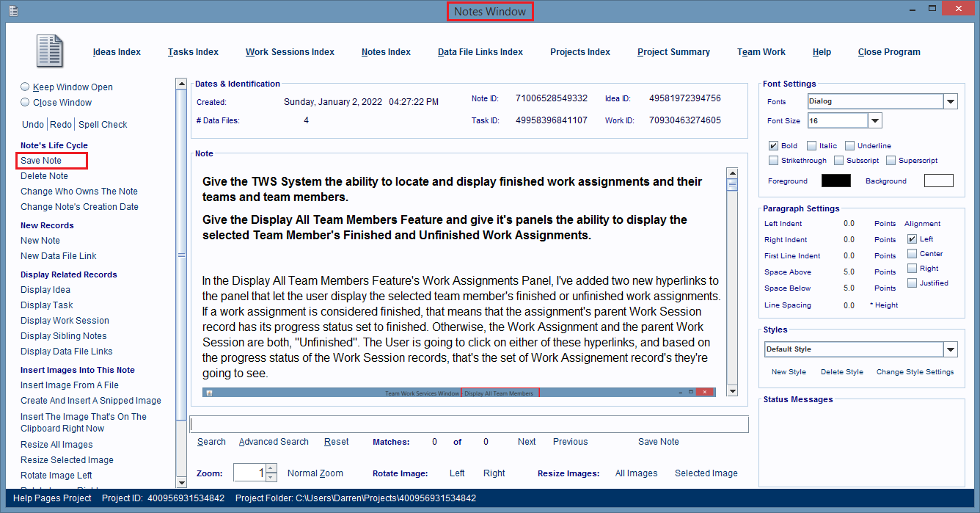Click Display Sibling Notes
The height and width of the screenshot is (513, 980).
pyautogui.click(x=64, y=336)
